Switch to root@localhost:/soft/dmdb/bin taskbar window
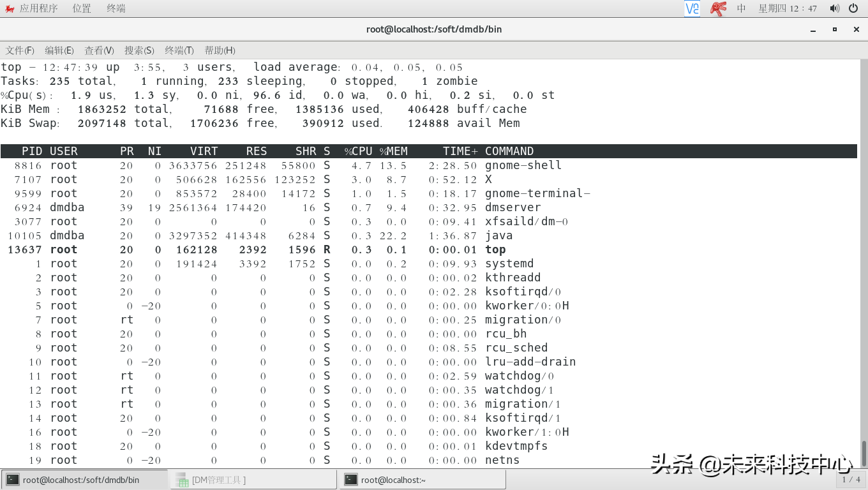This screenshot has width=868, height=490. [x=84, y=480]
